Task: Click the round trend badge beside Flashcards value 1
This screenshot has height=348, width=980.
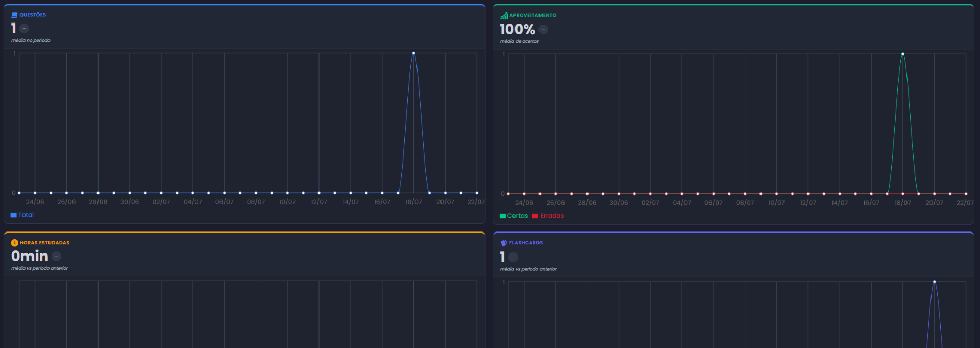Action: pyautogui.click(x=513, y=257)
